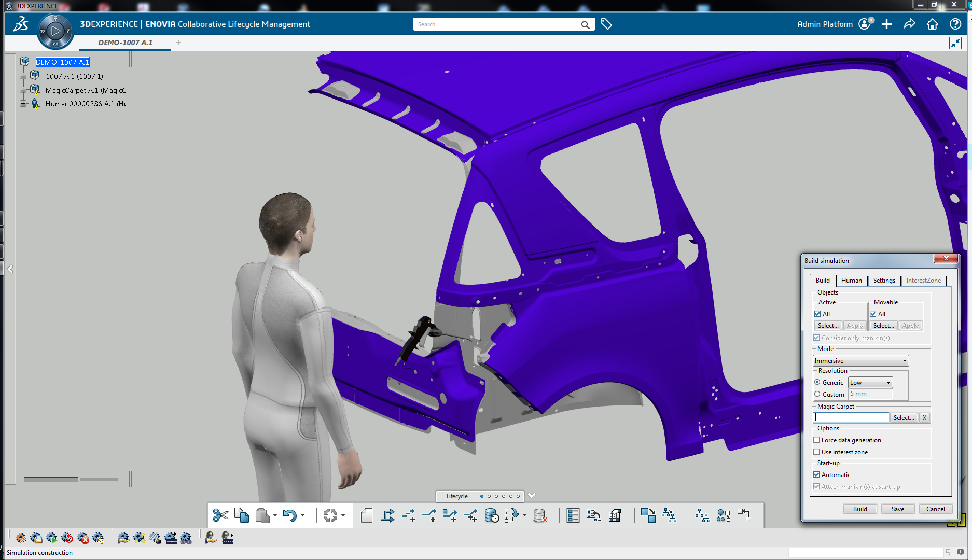Open the Low resolution dropdown
This screenshot has width=972, height=560.
tap(870, 383)
